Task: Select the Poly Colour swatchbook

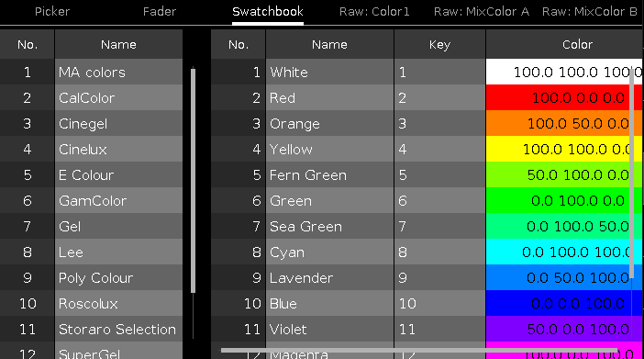Action: pyautogui.click(x=118, y=277)
